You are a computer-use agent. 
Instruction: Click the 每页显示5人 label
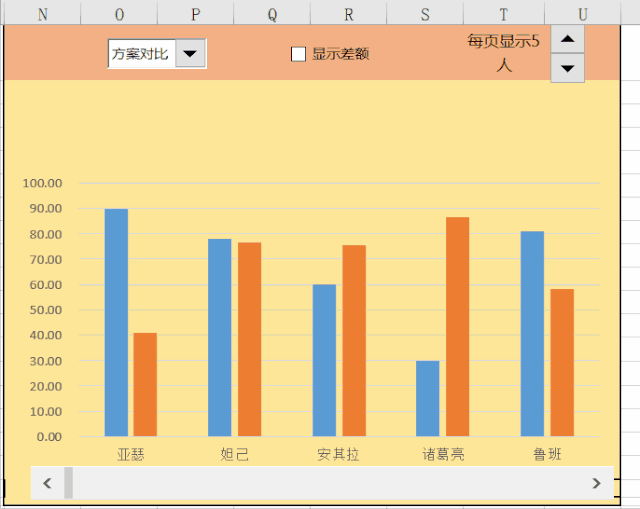coord(504,53)
